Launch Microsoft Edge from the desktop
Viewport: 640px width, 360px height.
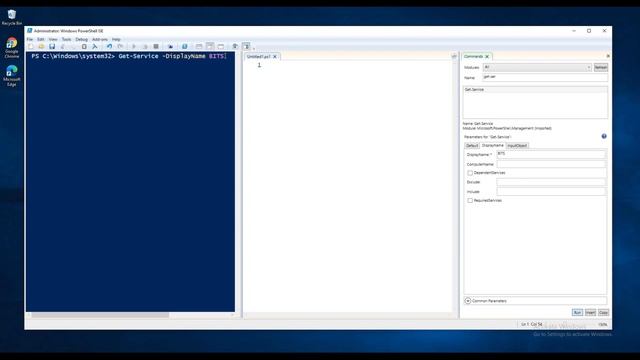tap(12, 76)
